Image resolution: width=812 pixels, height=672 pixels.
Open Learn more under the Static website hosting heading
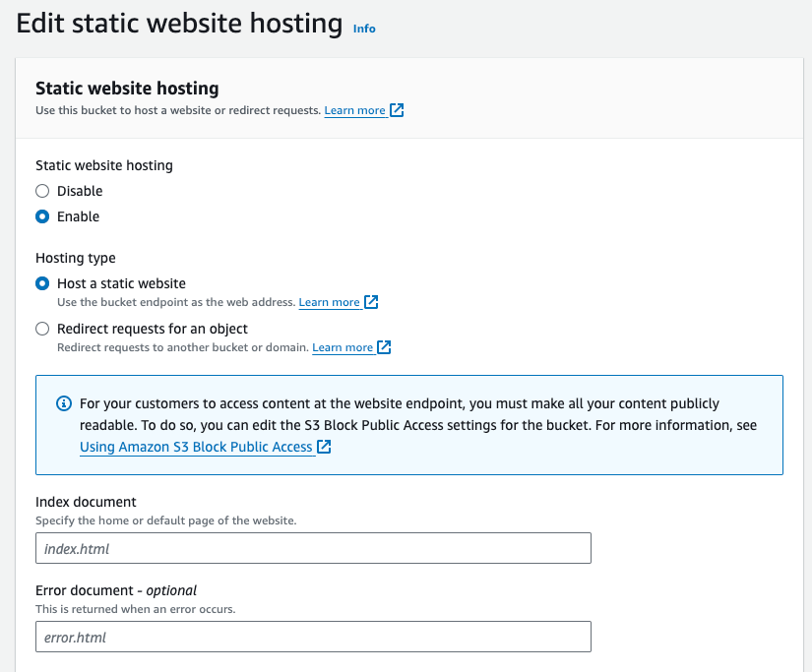(354, 110)
